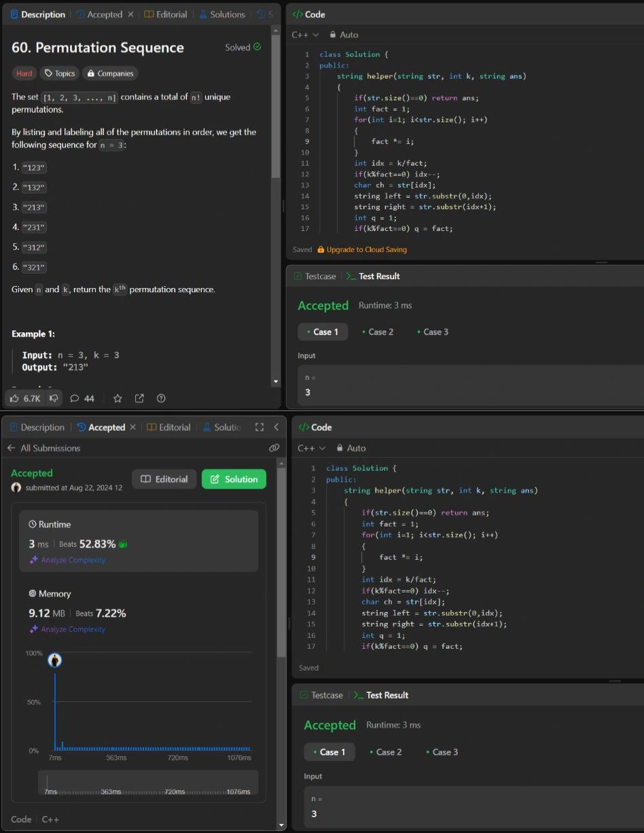Select Test Result tab in upper screenshot

(373, 277)
